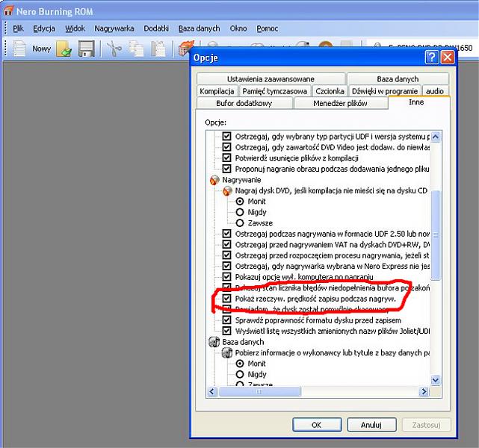This screenshot has width=479, height=448.
Task: Toggle Ostrzegaj podczas nagrywania UDF 2.50 checkbox
Action: (x=226, y=234)
